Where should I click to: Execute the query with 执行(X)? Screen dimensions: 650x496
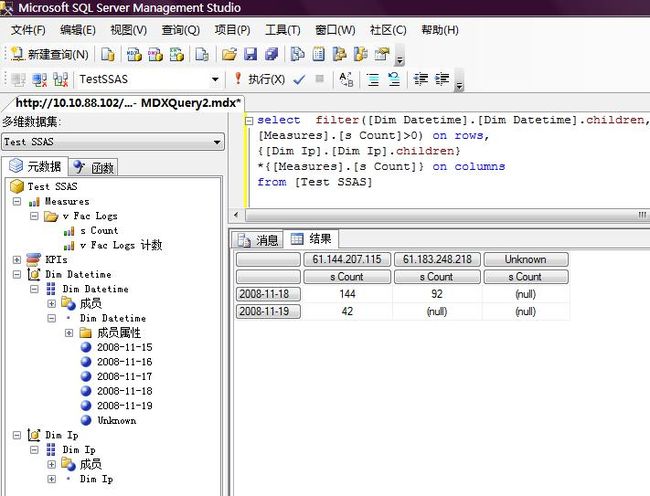point(260,79)
